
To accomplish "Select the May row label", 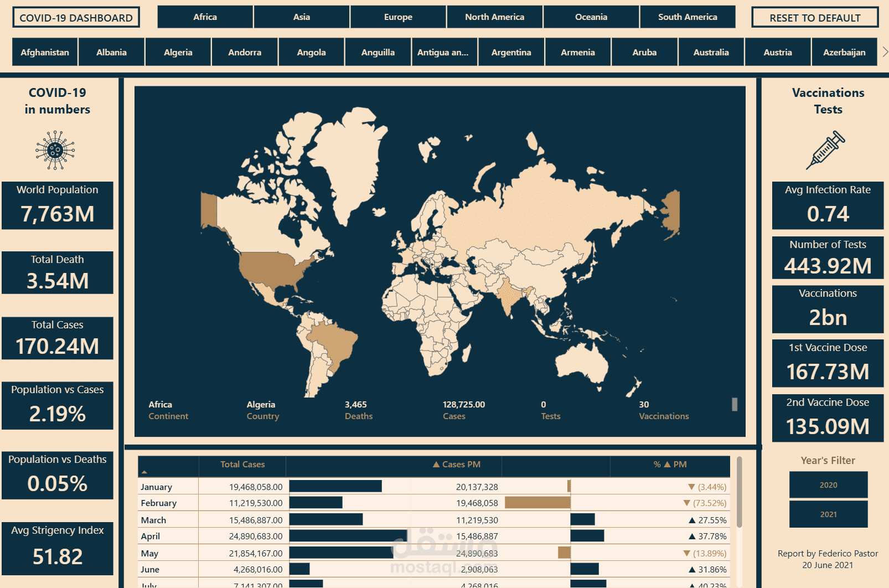I will pyautogui.click(x=149, y=554).
